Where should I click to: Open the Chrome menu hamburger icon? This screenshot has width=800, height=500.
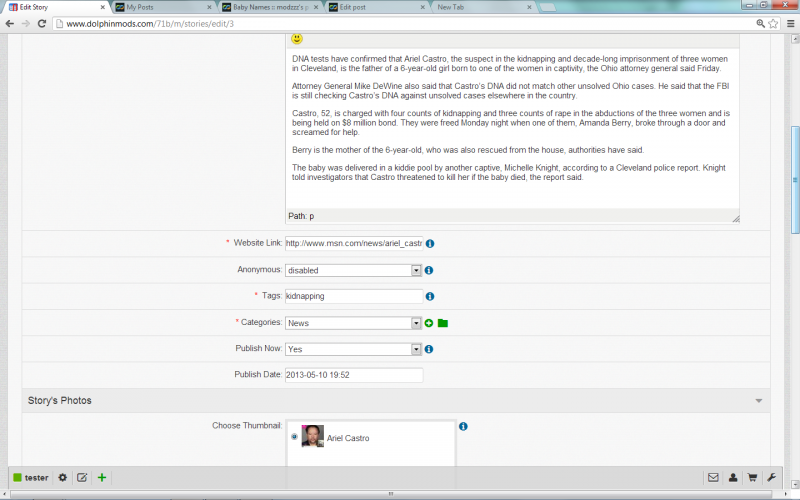[x=791, y=23]
